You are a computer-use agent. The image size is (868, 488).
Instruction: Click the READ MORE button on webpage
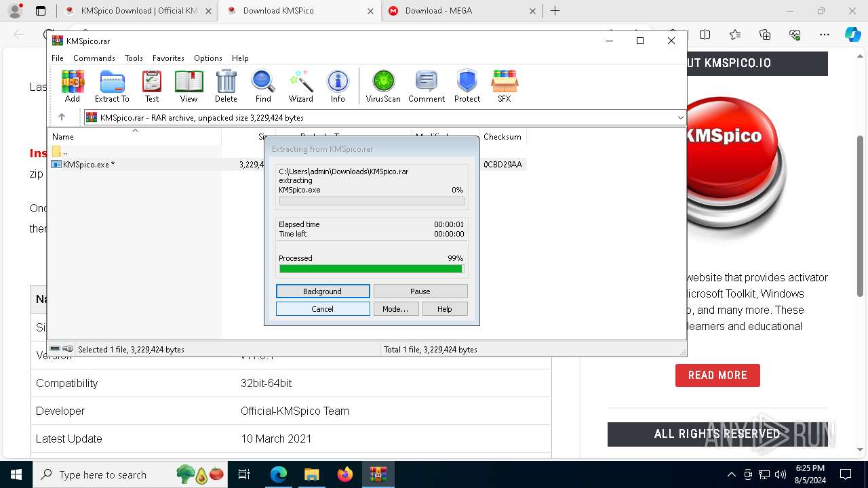717,375
